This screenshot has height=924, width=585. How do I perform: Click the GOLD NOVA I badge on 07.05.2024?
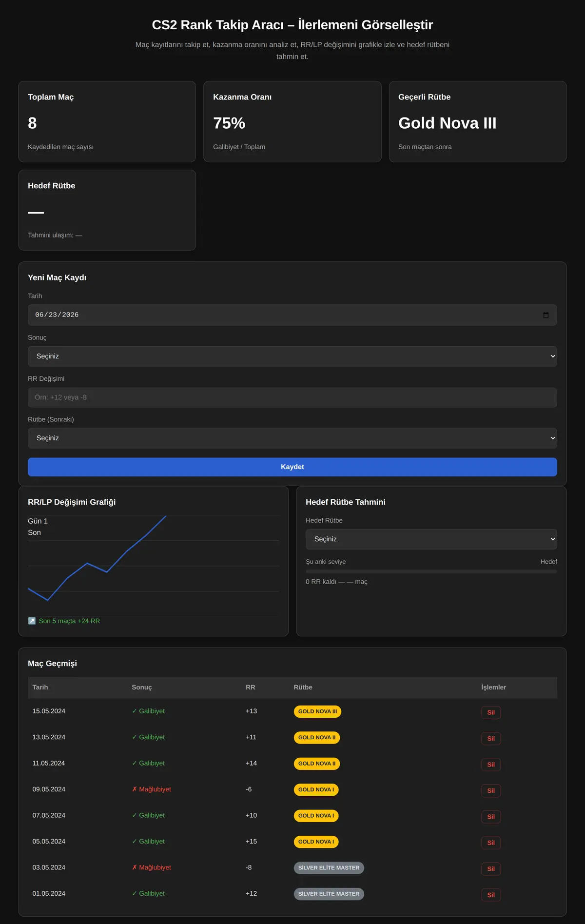coord(316,816)
